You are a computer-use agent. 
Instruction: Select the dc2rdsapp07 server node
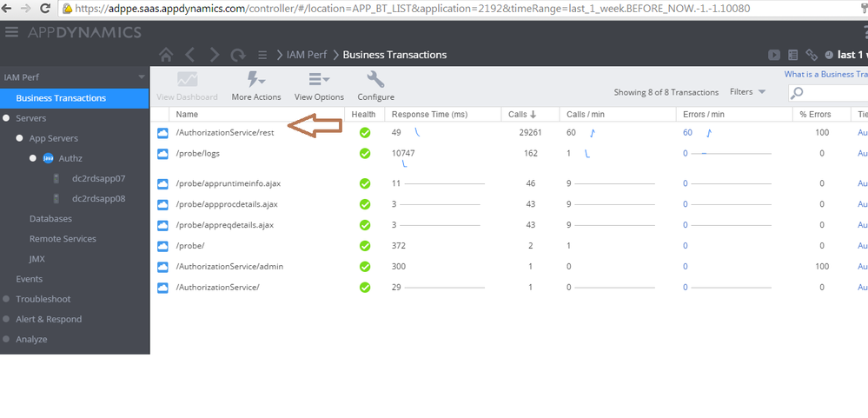pos(98,178)
